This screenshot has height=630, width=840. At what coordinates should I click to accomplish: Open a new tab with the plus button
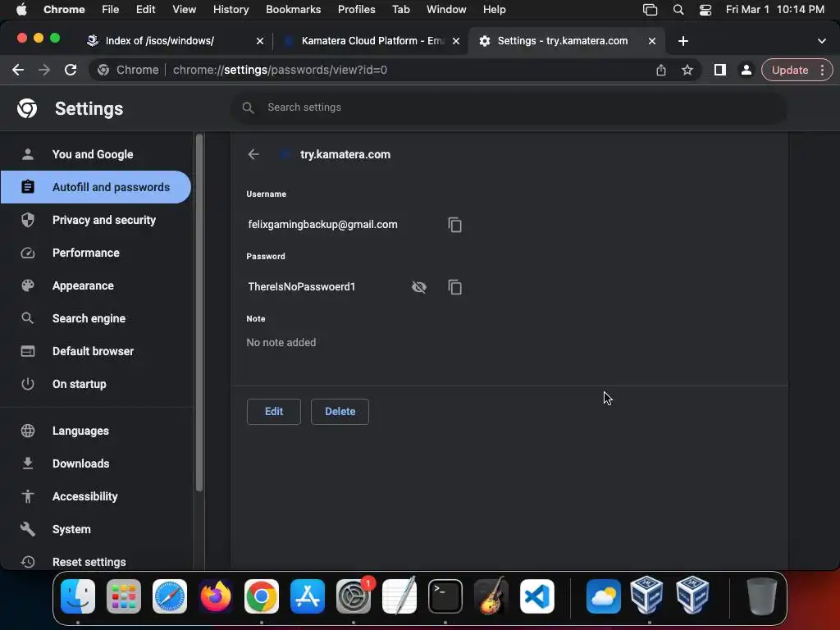(683, 41)
